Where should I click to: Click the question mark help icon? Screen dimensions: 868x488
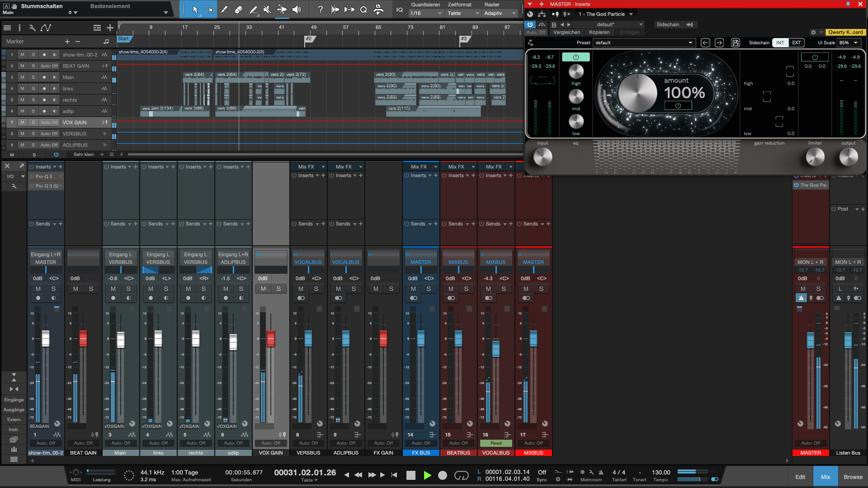(320, 9)
